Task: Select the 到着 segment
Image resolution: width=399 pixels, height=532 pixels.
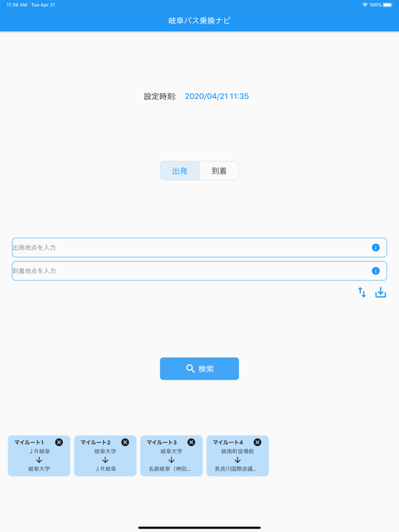Action: pyautogui.click(x=219, y=170)
